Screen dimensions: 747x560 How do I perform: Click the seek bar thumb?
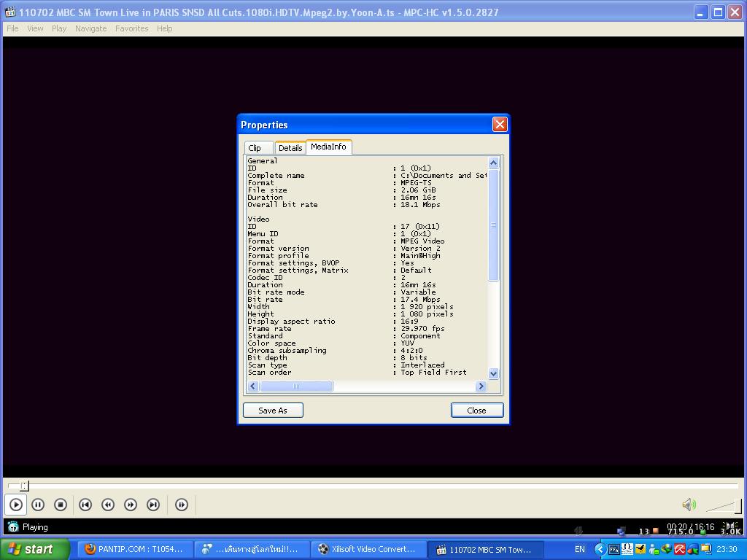(24, 486)
